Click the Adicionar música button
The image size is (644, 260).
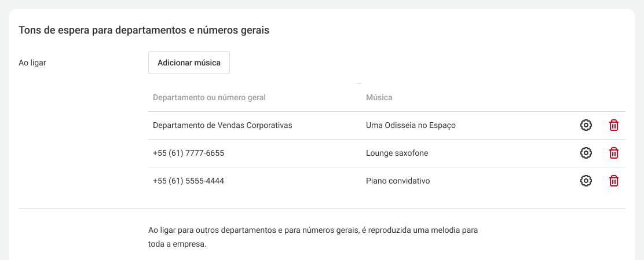click(189, 63)
